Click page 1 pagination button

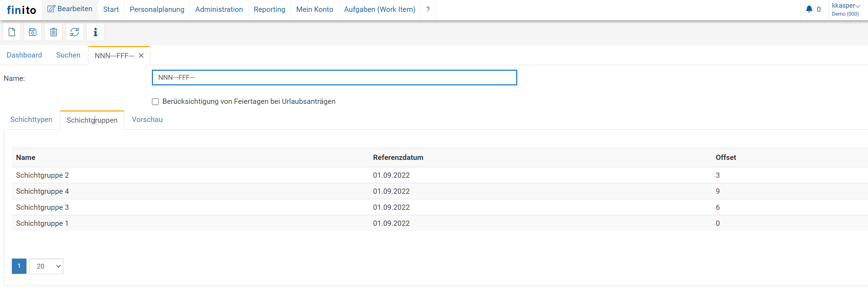pos(19,266)
